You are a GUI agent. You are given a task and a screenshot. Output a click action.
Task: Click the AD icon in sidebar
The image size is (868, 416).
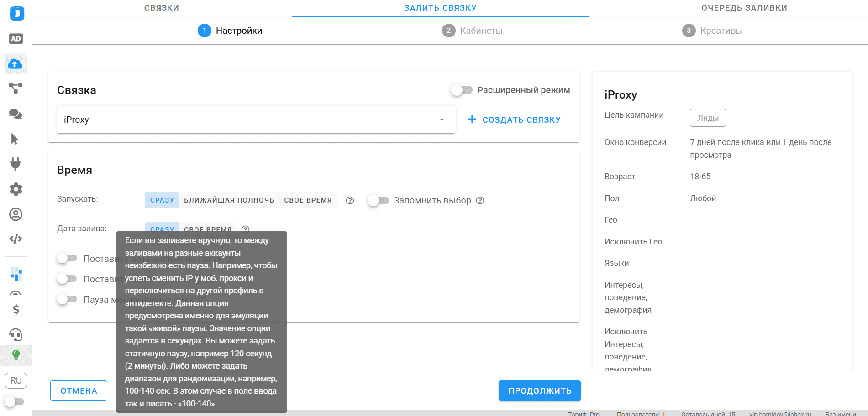click(16, 39)
